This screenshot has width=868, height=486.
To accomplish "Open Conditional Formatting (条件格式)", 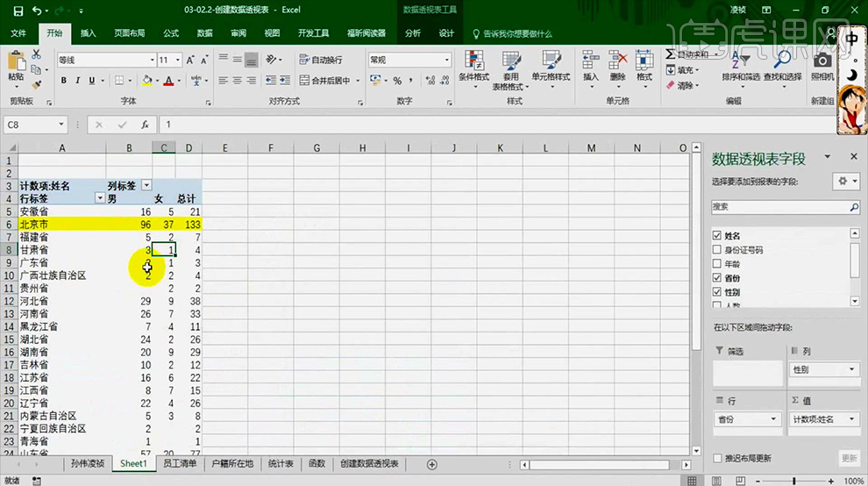I will [x=474, y=68].
